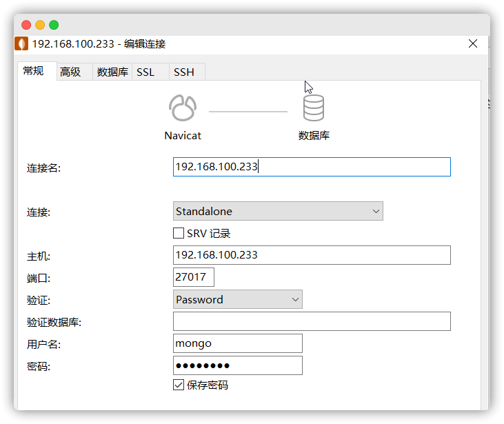The width and height of the screenshot is (504, 424).
Task: Click the 端口: label
Action: point(39,279)
